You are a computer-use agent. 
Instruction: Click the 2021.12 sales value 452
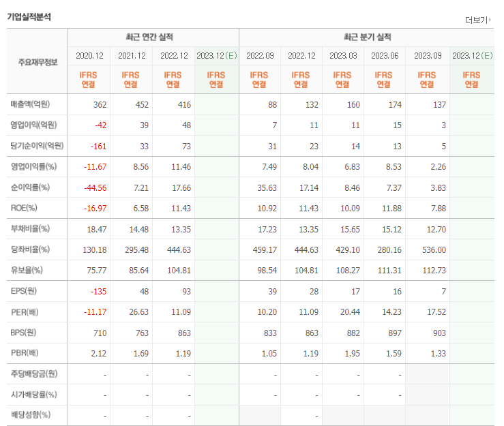[142, 105]
